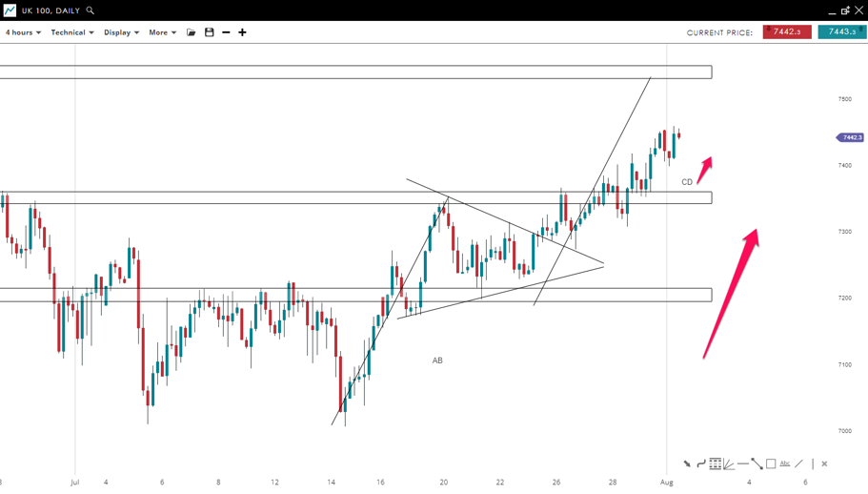Open the 4 hours timeframe dropdown

tap(23, 32)
